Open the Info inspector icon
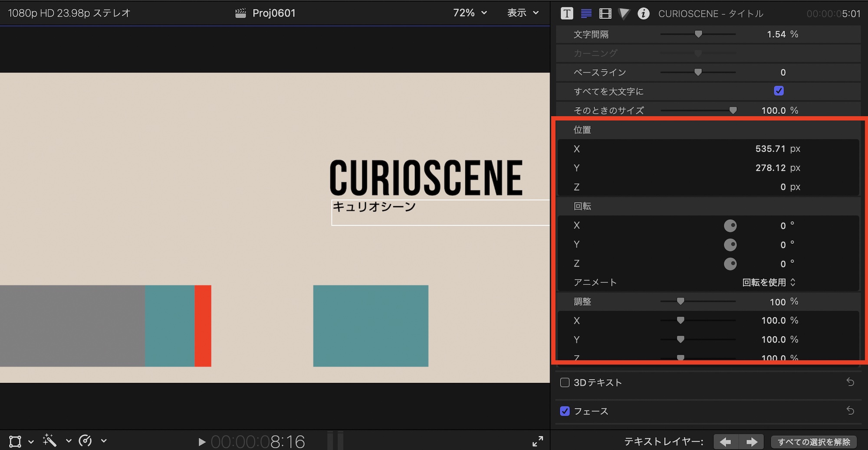The width and height of the screenshot is (868, 450). [643, 13]
